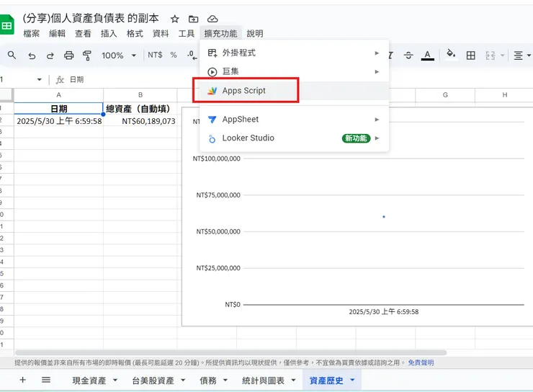This screenshot has width=533, height=392.
Task: Open the 免責聲明 link
Action: coord(421,362)
